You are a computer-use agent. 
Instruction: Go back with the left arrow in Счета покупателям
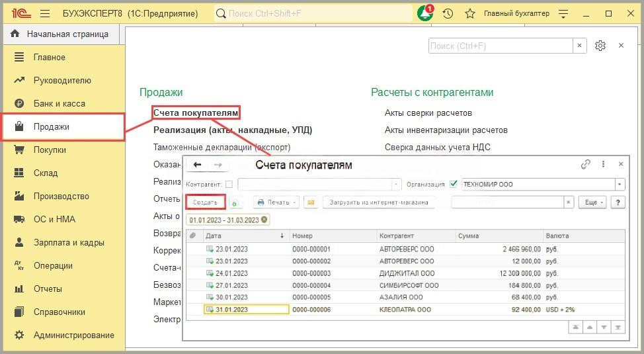pos(197,165)
